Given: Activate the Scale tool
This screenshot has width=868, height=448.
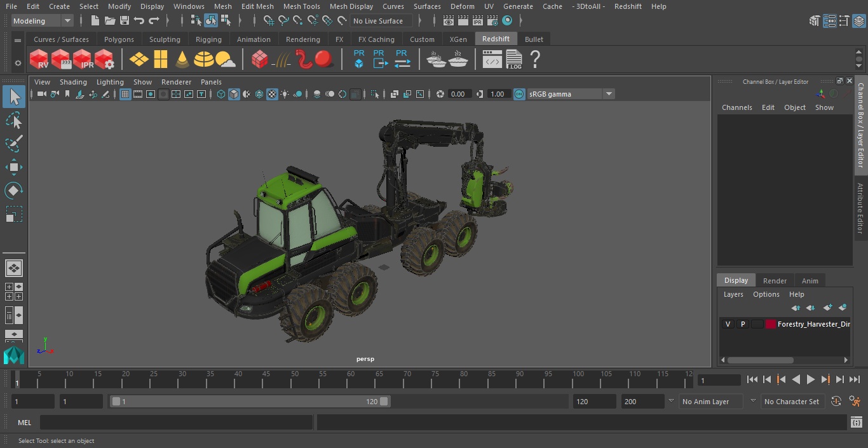Looking at the screenshot, I should click(14, 214).
